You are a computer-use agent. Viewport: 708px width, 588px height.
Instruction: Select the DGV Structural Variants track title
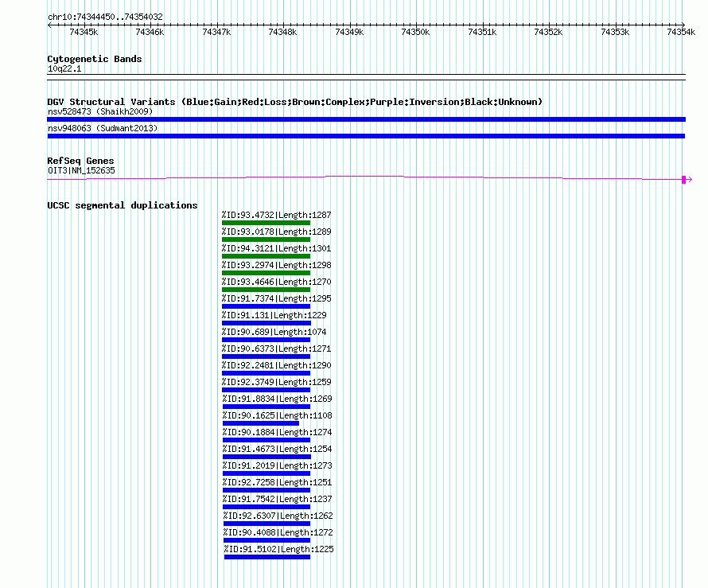coord(295,102)
